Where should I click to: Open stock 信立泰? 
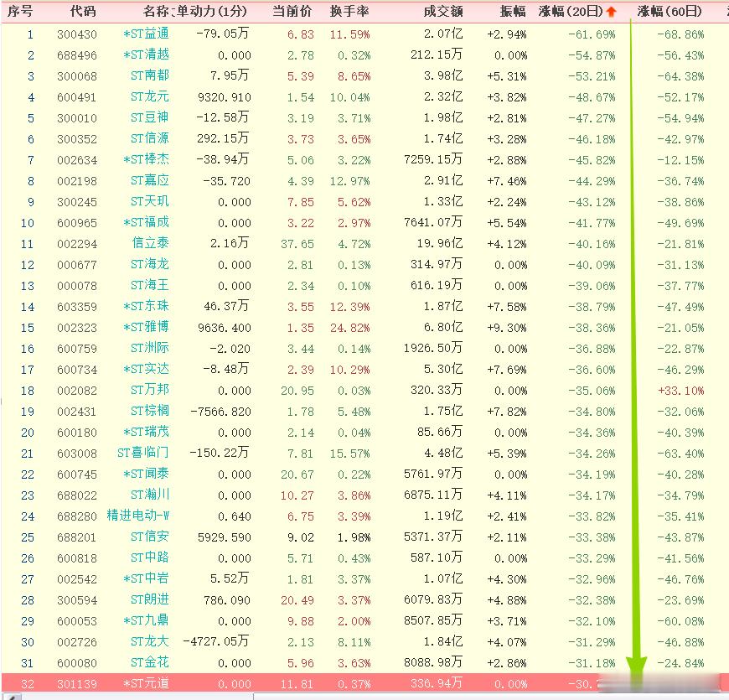[151, 243]
